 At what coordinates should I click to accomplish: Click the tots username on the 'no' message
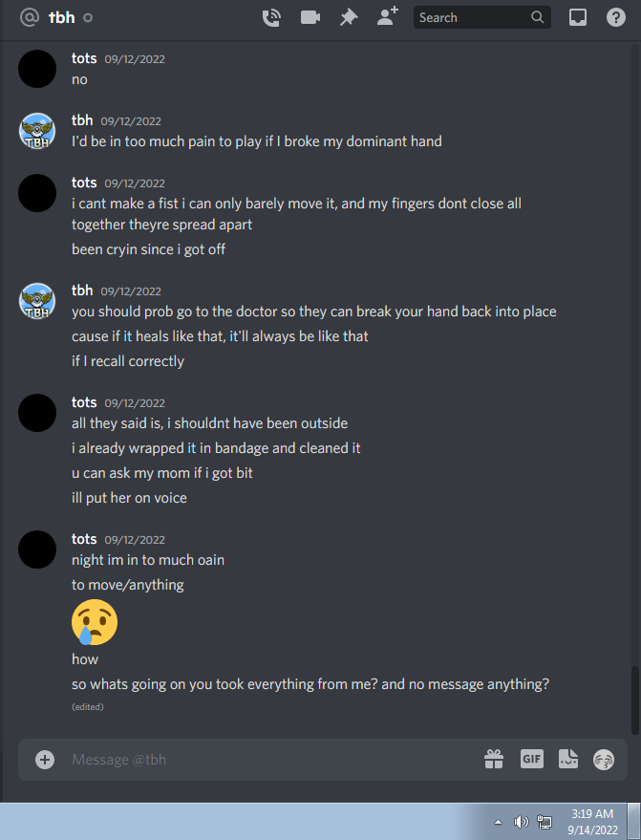(84, 58)
